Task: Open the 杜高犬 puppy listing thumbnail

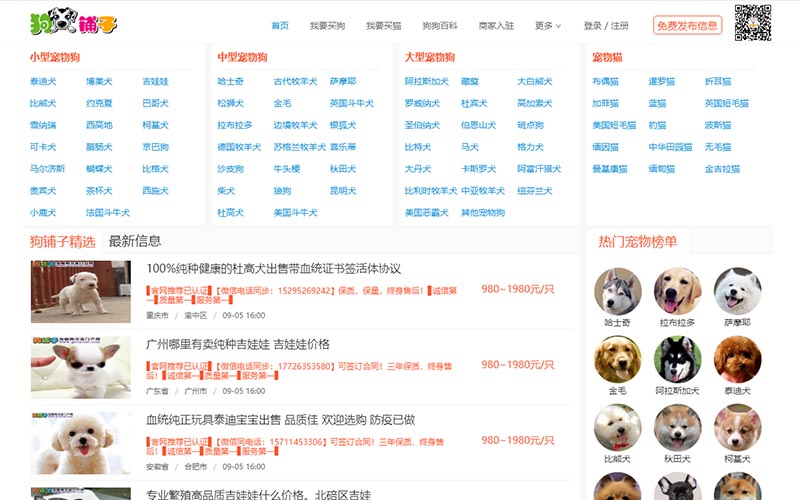Action: (x=81, y=292)
